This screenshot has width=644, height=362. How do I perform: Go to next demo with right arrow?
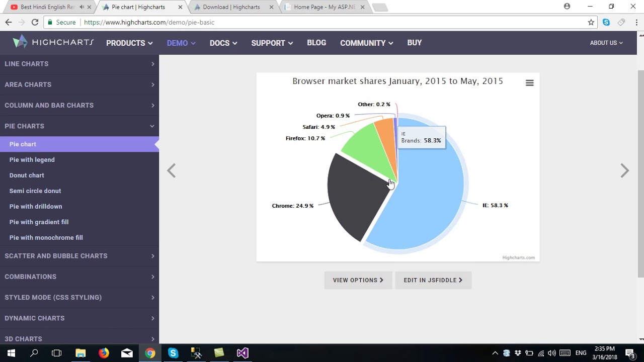[624, 170]
